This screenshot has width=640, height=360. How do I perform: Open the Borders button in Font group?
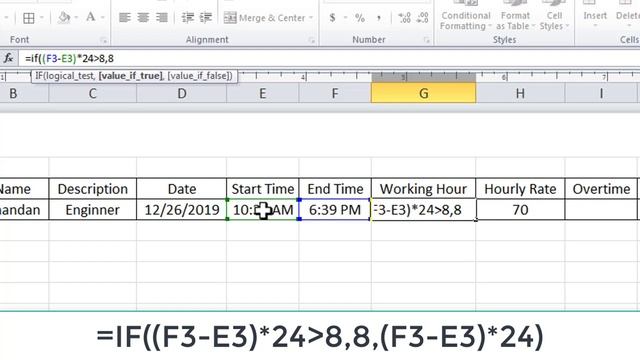[x=29, y=18]
